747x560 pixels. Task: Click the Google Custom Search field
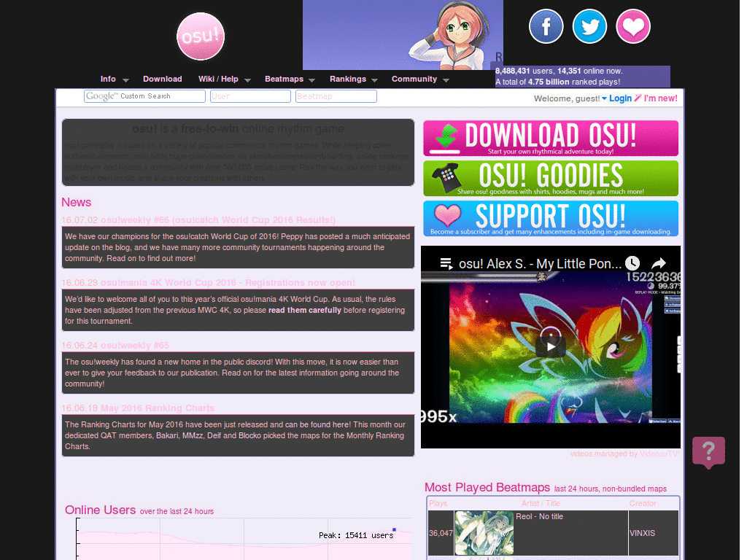[145, 96]
